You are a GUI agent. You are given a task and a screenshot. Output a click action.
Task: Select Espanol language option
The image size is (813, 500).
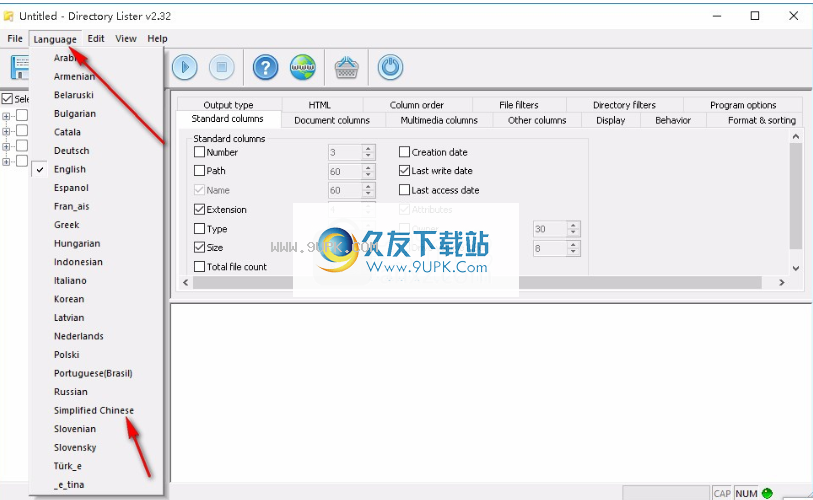click(71, 188)
